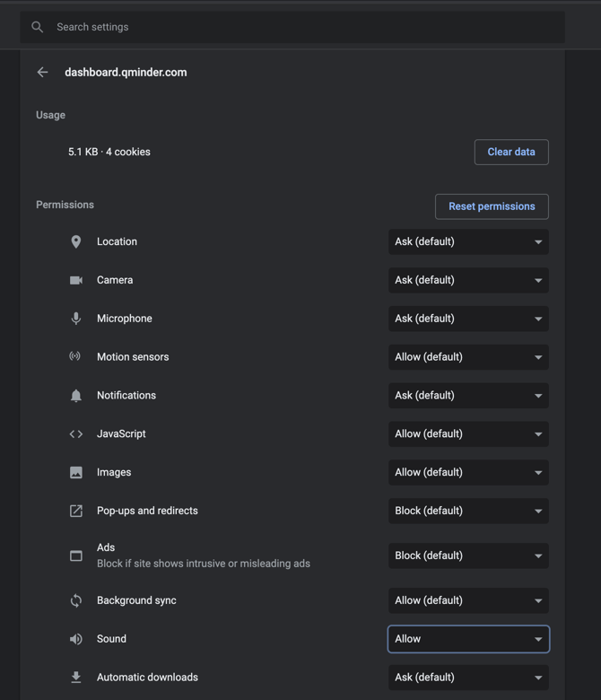Open the Images permission dropdown
The width and height of the screenshot is (601, 700).
coord(468,472)
